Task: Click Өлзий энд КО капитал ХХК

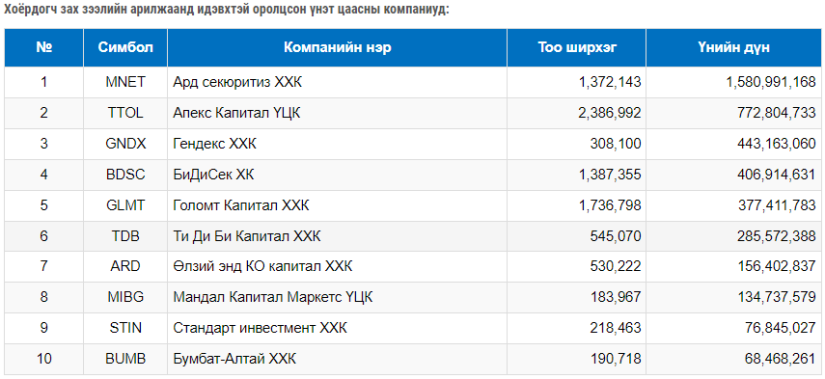Action: coord(263,266)
